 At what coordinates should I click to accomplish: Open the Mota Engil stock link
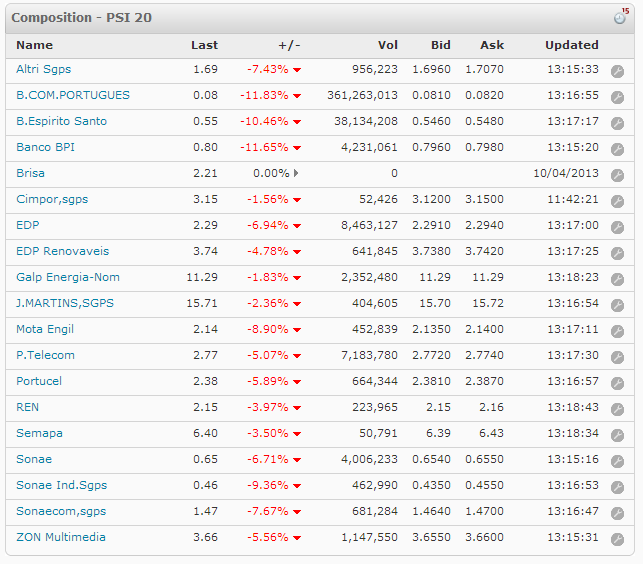[45, 329]
